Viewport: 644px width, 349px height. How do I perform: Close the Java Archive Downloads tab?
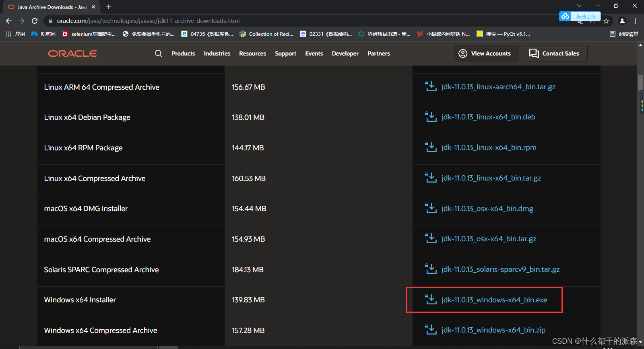pyautogui.click(x=93, y=7)
